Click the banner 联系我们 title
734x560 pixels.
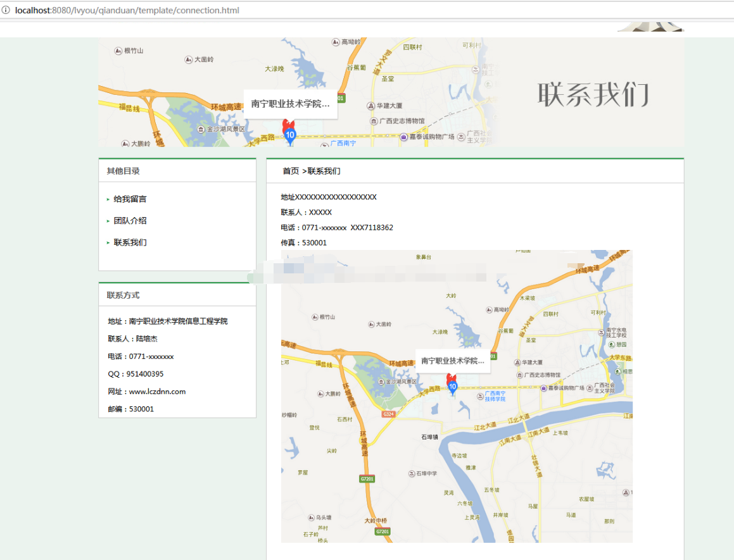click(593, 94)
